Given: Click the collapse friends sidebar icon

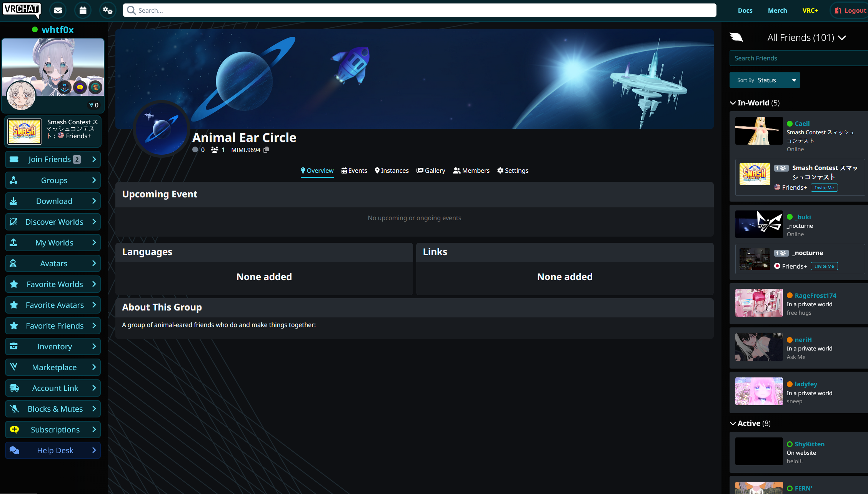Looking at the screenshot, I should click(736, 37).
